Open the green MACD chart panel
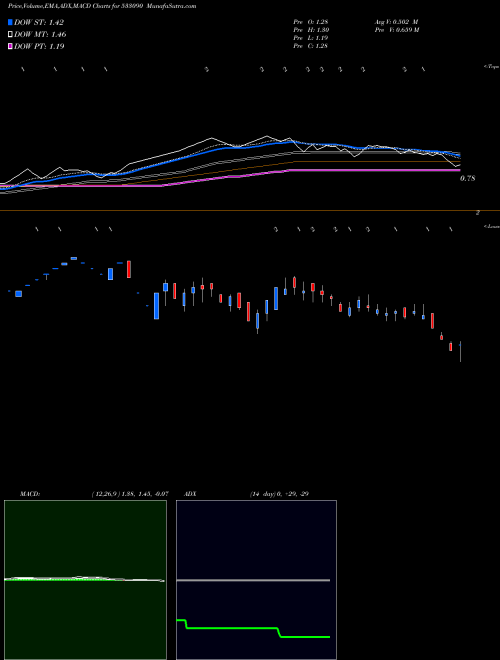The image size is (500, 660). click(x=85, y=580)
